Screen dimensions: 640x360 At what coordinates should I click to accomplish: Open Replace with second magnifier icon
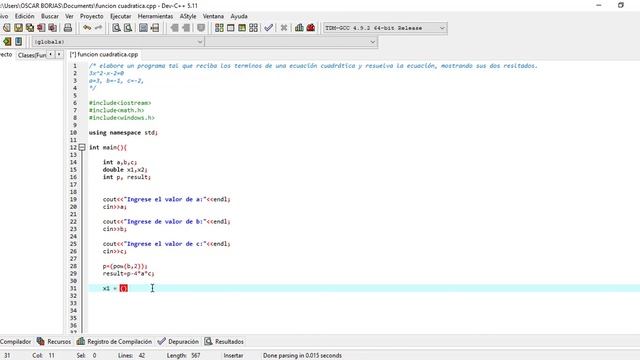coord(128,28)
